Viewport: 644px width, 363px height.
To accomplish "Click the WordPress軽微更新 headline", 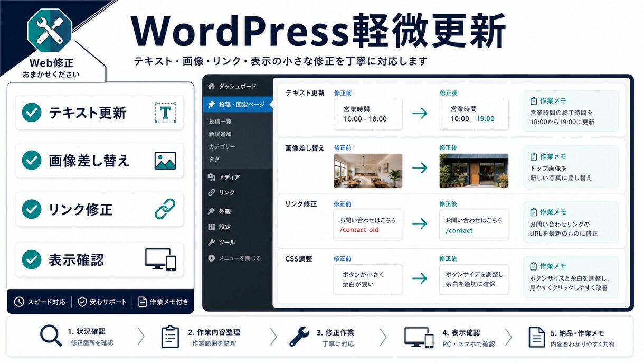I will tap(318, 31).
